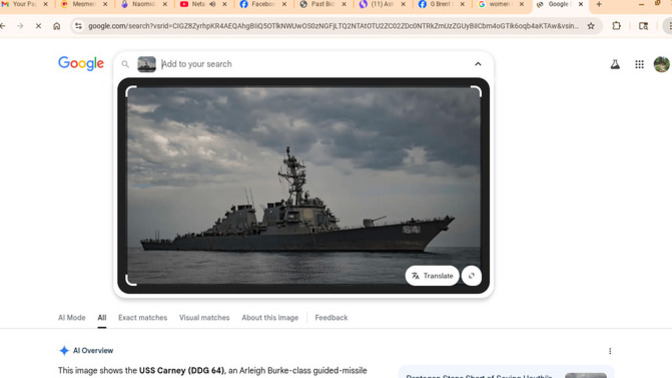672x378 pixels.
Task: Open a new browser tab
Action: point(599,4)
